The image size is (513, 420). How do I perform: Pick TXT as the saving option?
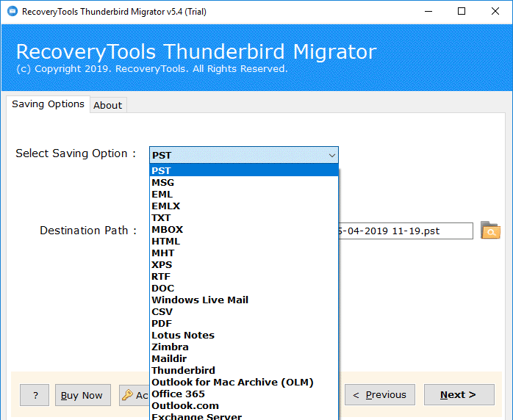click(x=244, y=217)
